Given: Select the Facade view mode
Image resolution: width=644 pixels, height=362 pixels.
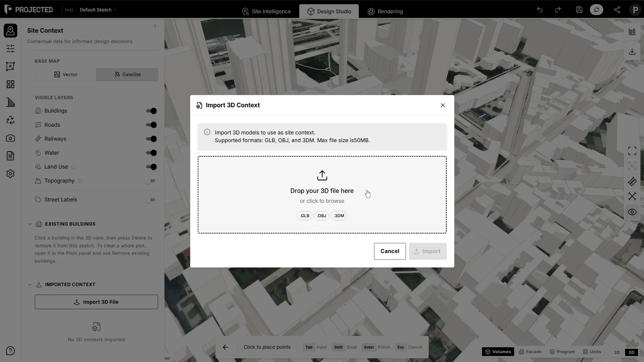Looking at the screenshot, I should point(530,352).
